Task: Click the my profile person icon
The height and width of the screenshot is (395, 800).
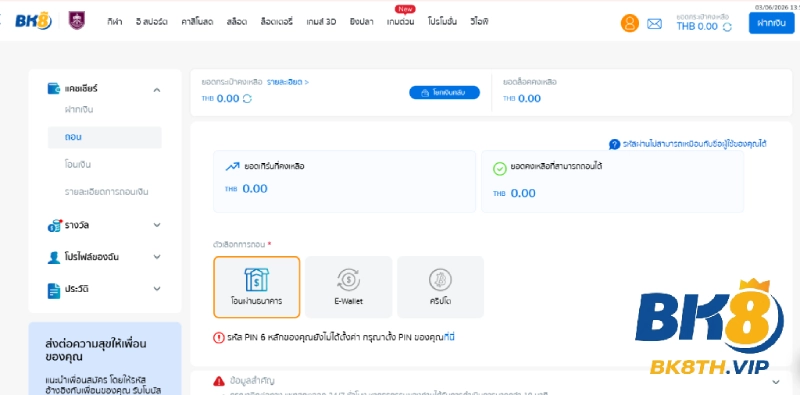Action: click(x=54, y=257)
